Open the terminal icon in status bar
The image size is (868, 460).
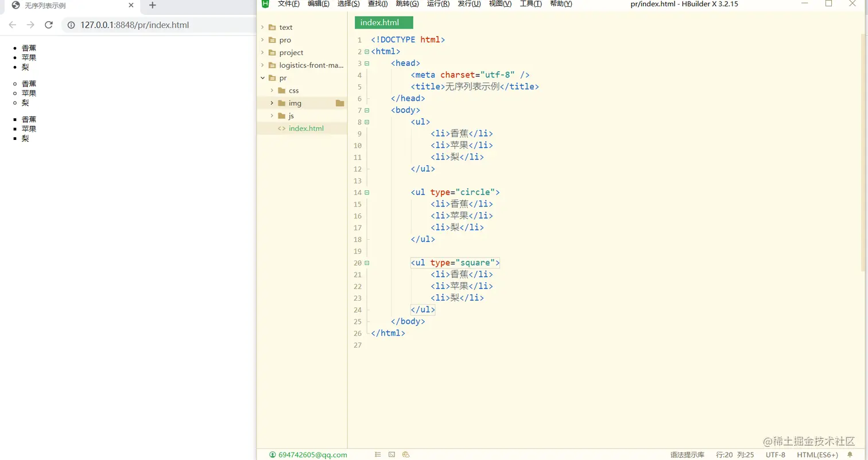[x=392, y=455]
